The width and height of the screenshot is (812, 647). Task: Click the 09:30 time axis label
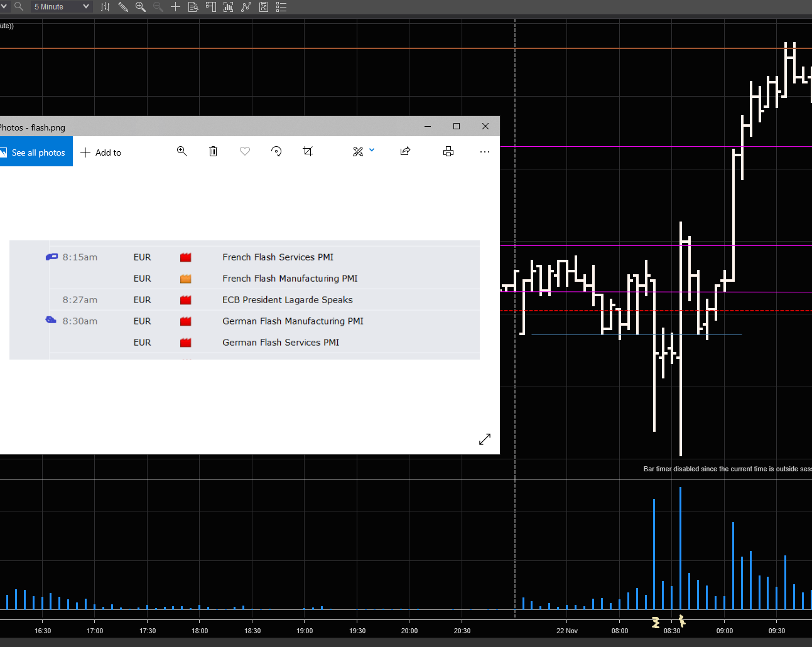(777, 631)
